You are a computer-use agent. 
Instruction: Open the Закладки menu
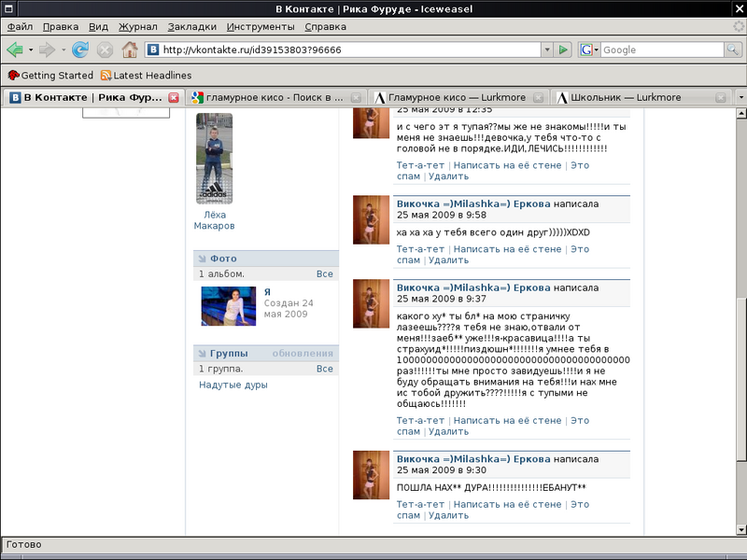[x=192, y=27]
